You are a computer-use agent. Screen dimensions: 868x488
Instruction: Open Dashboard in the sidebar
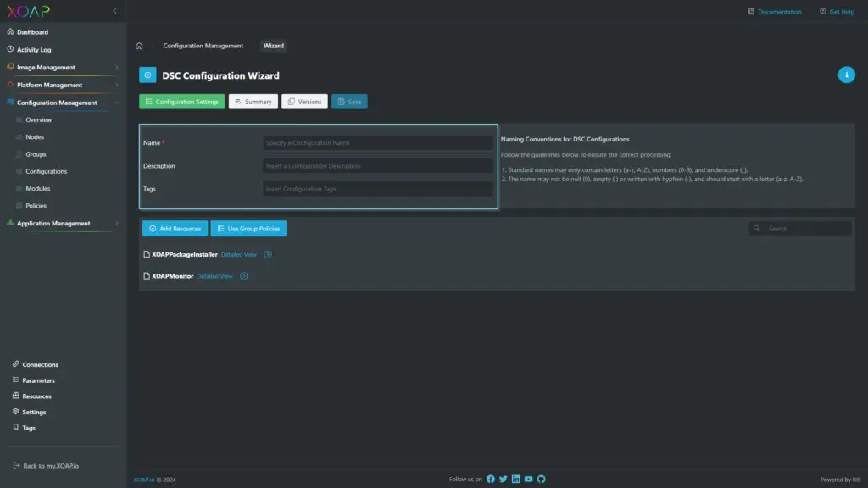pos(32,32)
